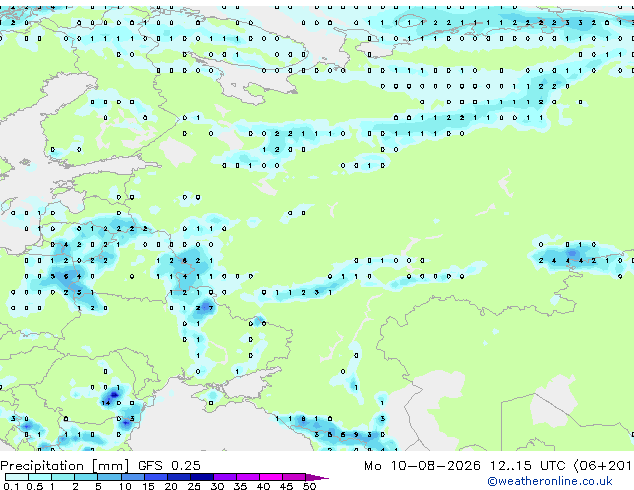Click the arrow tip above 50 mm

pyautogui.click(x=317, y=477)
